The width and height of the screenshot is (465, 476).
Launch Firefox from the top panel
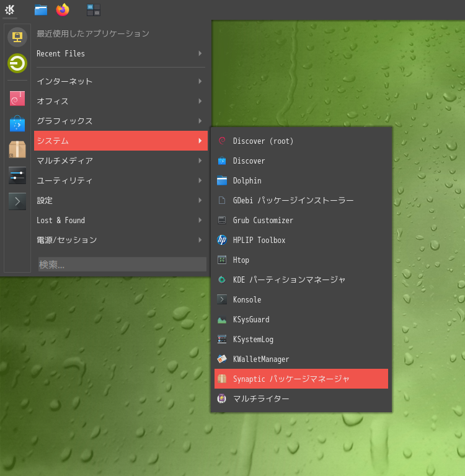click(63, 10)
